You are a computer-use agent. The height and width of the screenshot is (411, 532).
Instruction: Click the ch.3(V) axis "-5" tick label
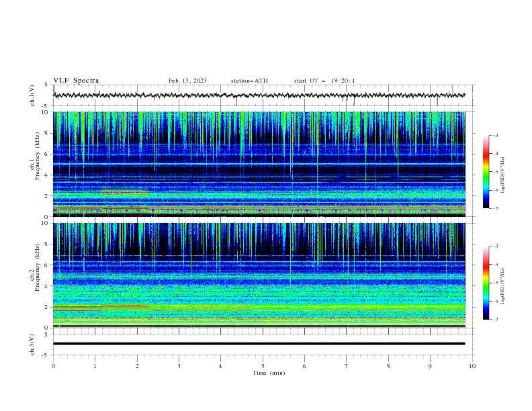[x=46, y=355]
